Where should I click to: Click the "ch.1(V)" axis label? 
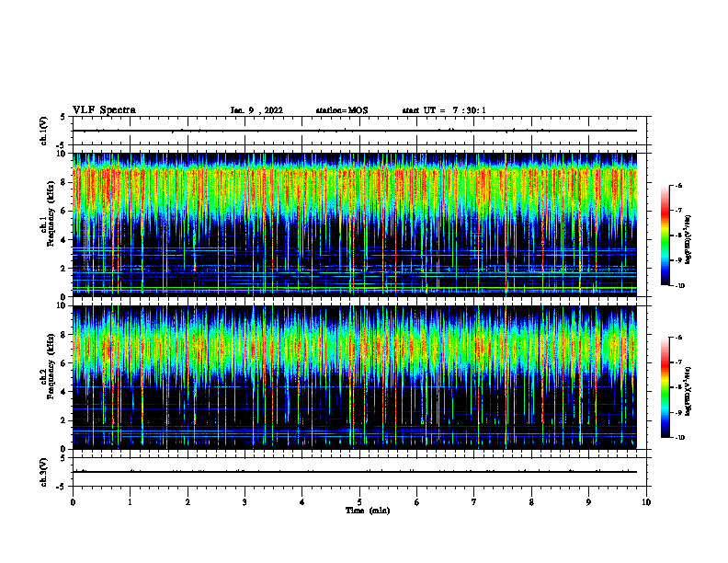click(43, 131)
